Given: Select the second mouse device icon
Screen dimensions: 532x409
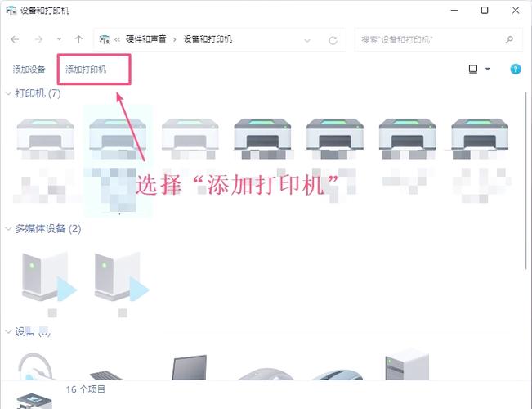Looking at the screenshot, I should click(337, 375).
